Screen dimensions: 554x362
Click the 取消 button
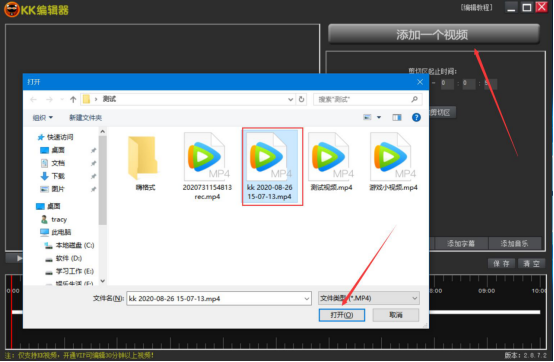396,315
